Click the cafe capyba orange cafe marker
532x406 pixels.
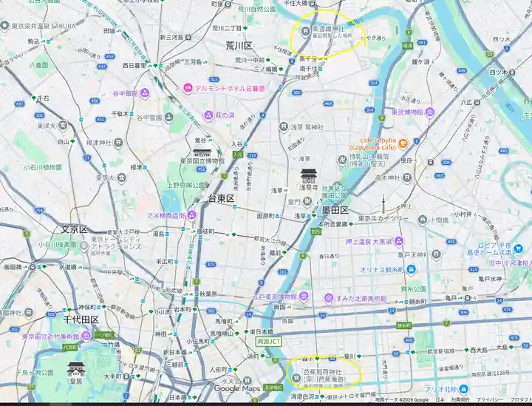[403, 143]
